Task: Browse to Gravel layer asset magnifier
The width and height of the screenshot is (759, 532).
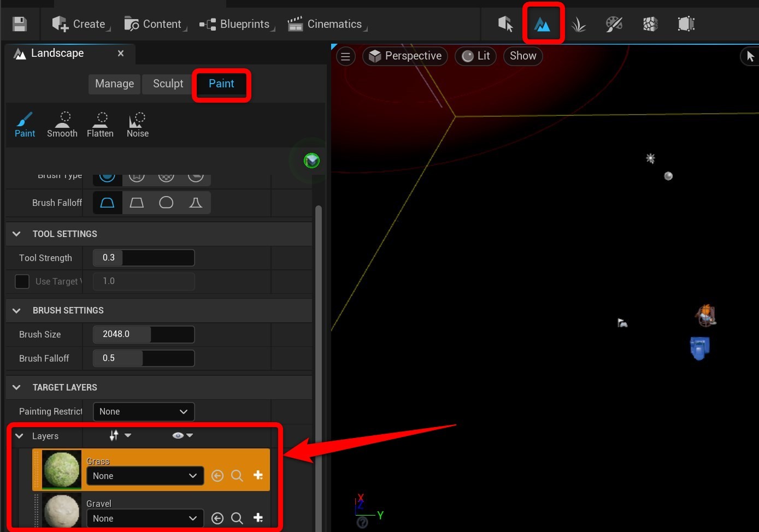Action: 237,518
